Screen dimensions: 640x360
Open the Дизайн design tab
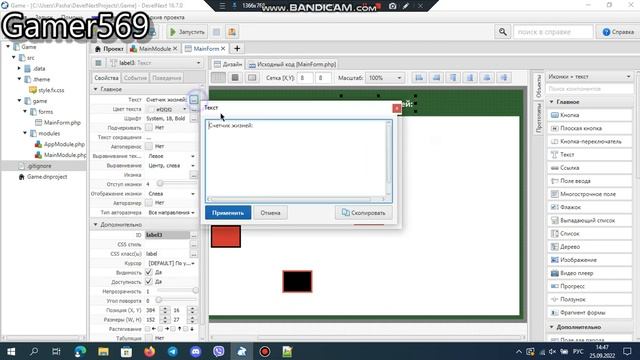point(228,64)
